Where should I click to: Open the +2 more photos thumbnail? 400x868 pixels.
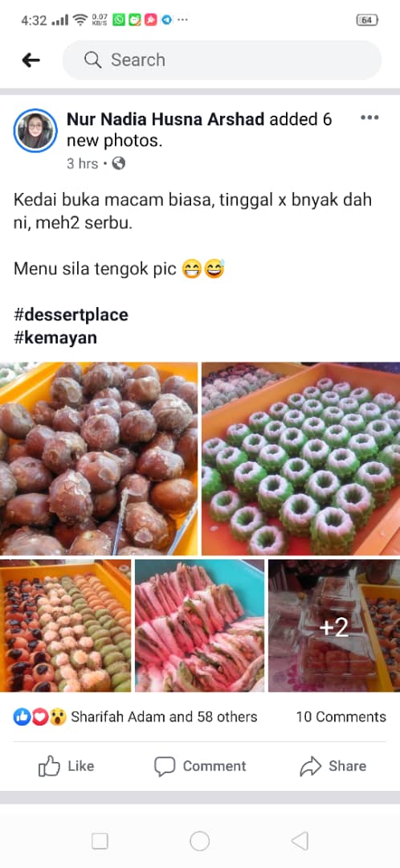pyautogui.click(x=334, y=625)
